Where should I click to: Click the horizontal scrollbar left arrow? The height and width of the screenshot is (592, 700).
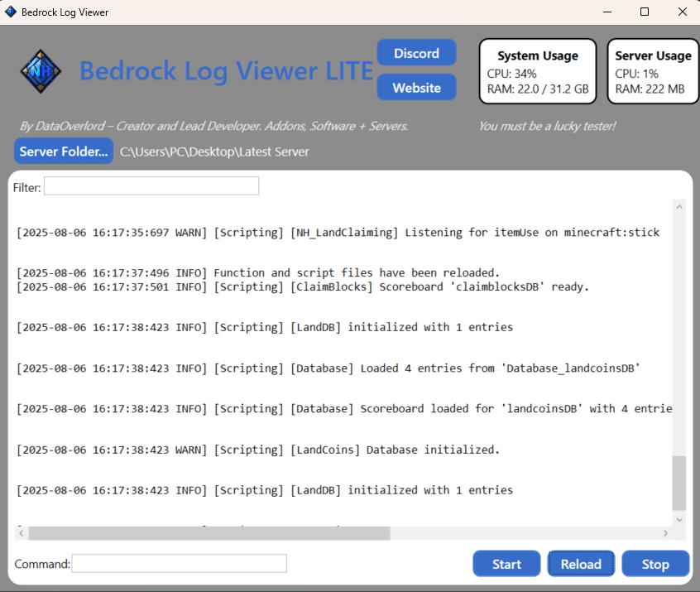click(21, 533)
